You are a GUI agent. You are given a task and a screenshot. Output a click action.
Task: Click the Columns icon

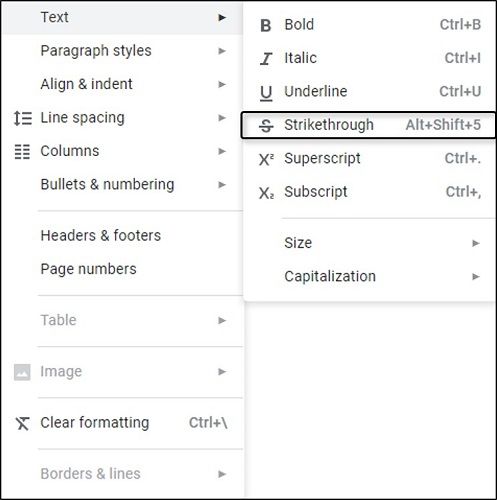click(x=22, y=152)
